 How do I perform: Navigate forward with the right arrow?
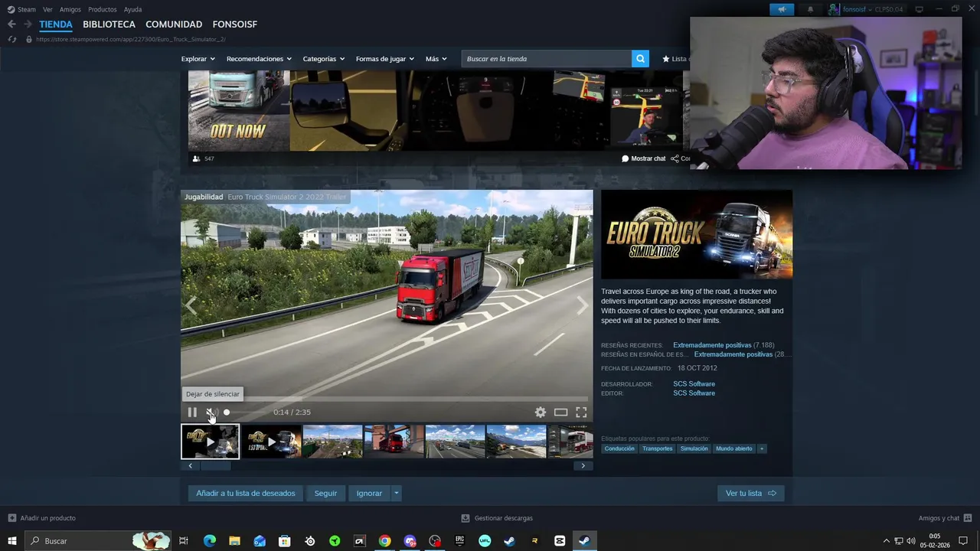[28, 24]
